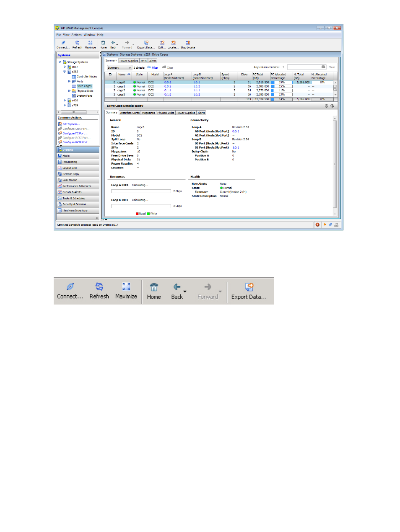This screenshot has height=532, width=400.
Task: Expand the s017 system tree node
Action: click(x=65, y=67)
